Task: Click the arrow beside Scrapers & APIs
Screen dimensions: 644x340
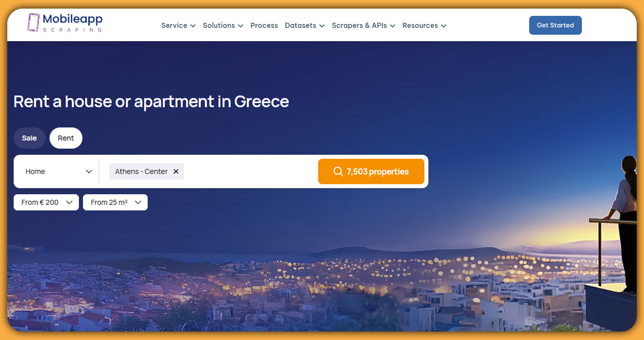Action: (x=392, y=26)
